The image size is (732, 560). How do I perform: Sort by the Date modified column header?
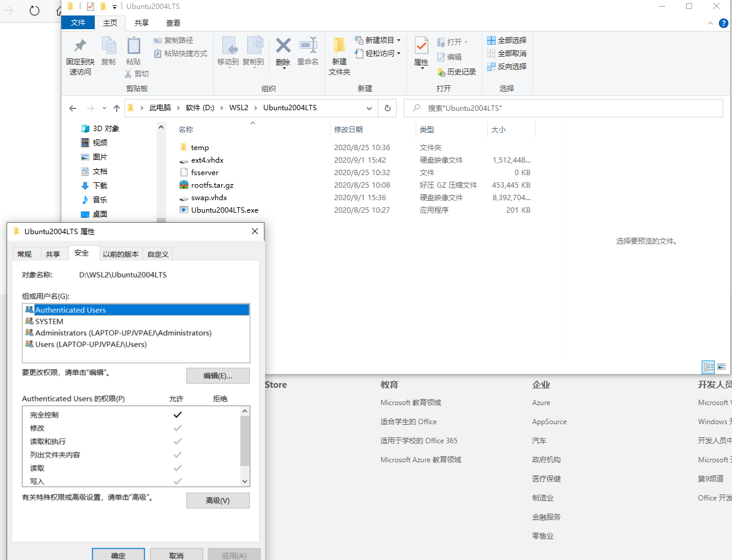point(373,129)
